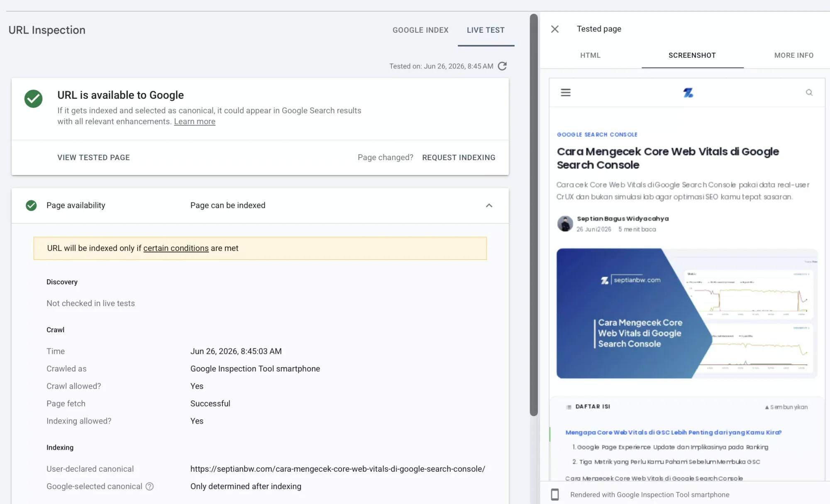Switch to the Google Index tab
Viewport: 830px width, 504px height.
[x=420, y=30]
